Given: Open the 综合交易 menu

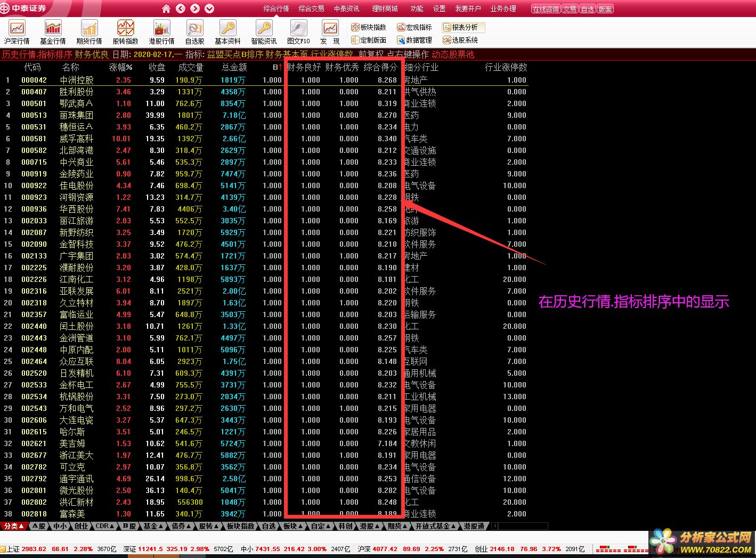Looking at the screenshot, I should 311,9.
